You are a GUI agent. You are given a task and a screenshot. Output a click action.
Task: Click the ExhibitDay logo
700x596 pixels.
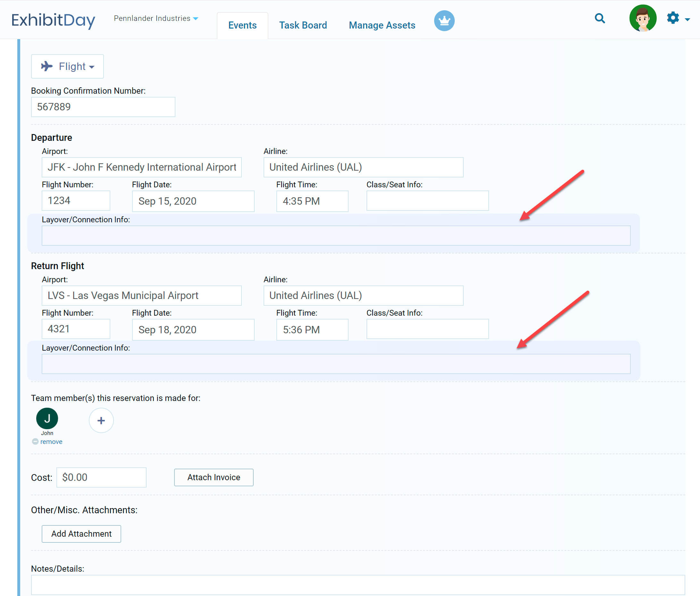(x=53, y=20)
